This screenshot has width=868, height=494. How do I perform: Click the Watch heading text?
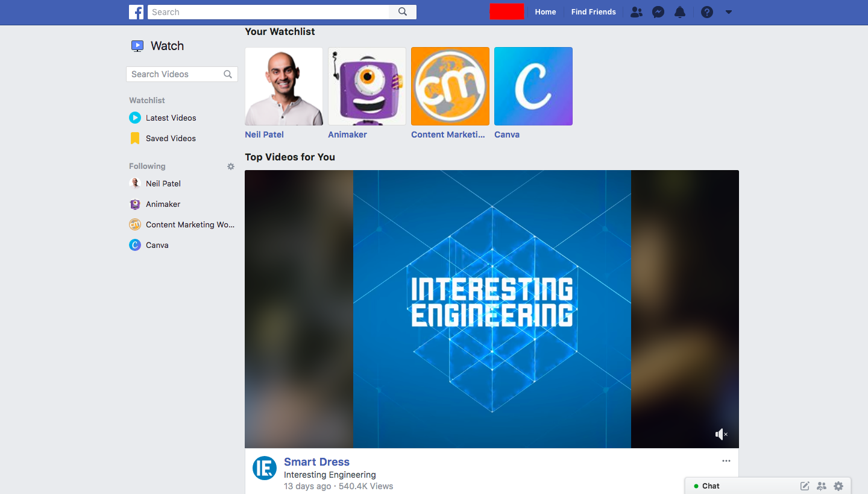pos(167,46)
